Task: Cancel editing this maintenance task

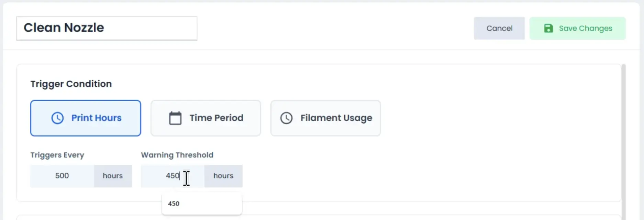Action: 499,28
